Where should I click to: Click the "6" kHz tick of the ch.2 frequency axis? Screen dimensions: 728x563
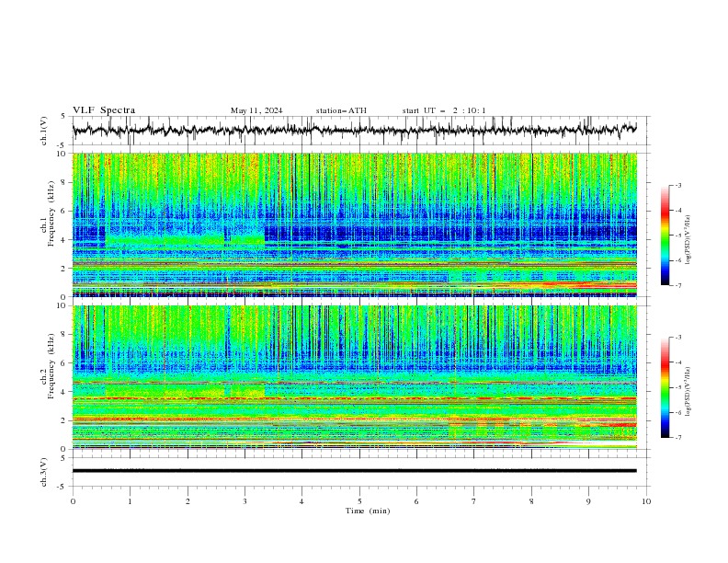(x=65, y=363)
